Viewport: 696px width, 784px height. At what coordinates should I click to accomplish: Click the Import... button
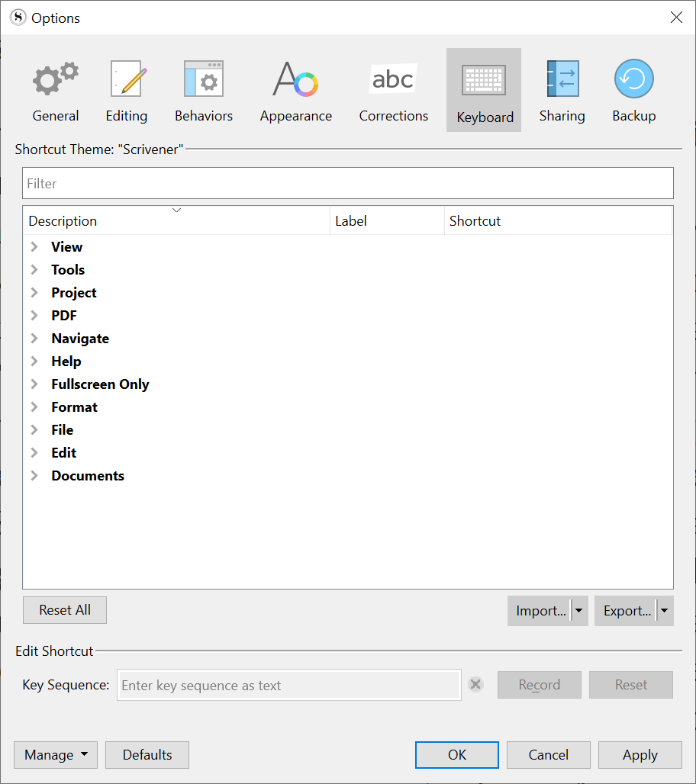[x=540, y=611]
